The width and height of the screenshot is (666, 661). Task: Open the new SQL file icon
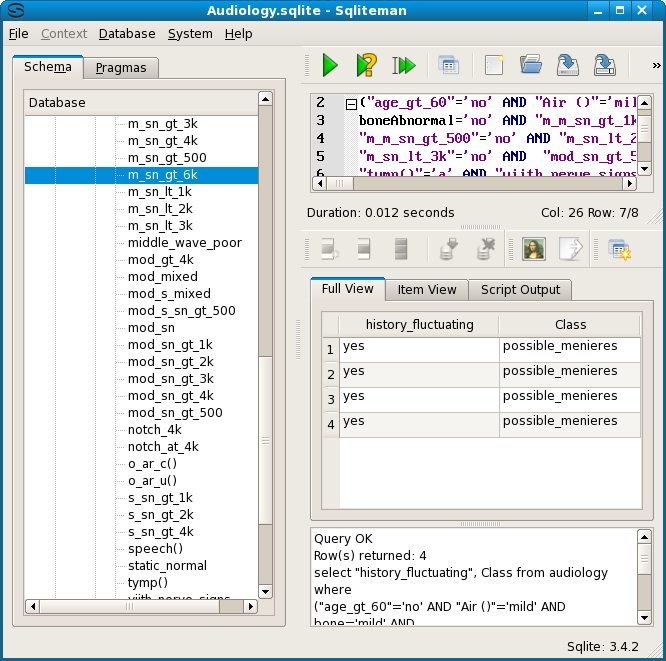pos(493,66)
